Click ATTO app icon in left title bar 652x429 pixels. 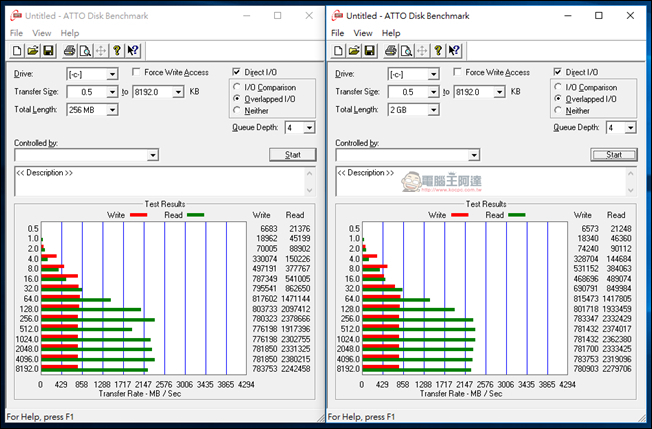(x=16, y=16)
